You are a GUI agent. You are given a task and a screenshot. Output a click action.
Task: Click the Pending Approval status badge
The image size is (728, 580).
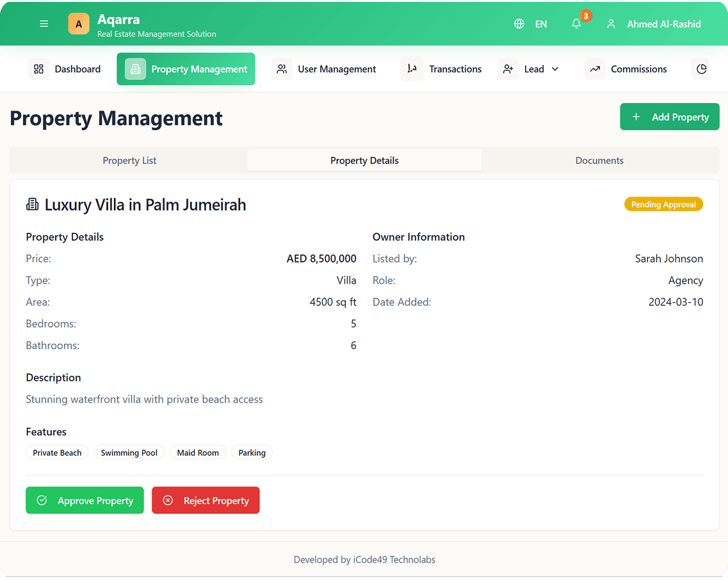point(663,204)
